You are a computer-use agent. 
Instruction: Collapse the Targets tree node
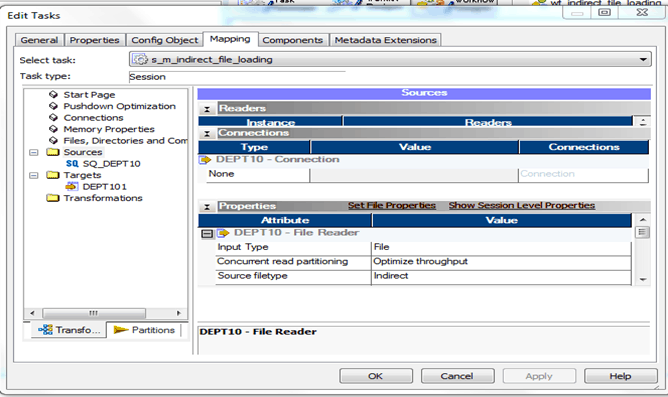pyautogui.click(x=34, y=175)
